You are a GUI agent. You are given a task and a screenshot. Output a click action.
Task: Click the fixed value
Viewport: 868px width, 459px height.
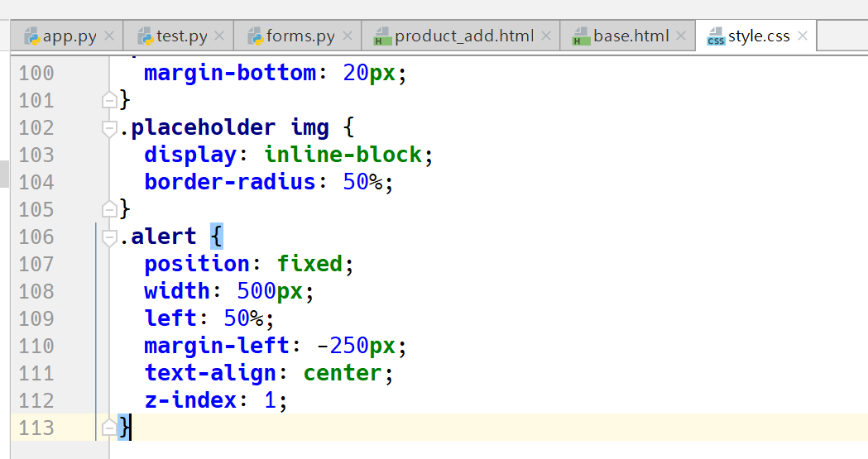[x=310, y=264]
